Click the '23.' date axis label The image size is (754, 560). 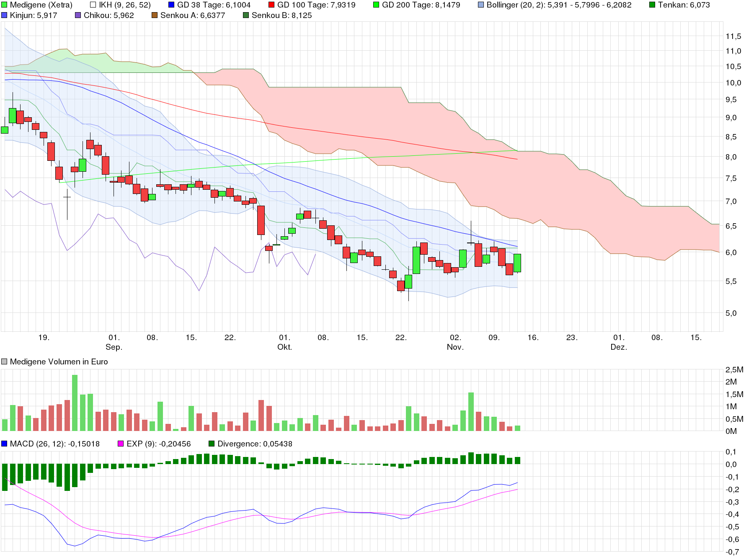(572, 338)
